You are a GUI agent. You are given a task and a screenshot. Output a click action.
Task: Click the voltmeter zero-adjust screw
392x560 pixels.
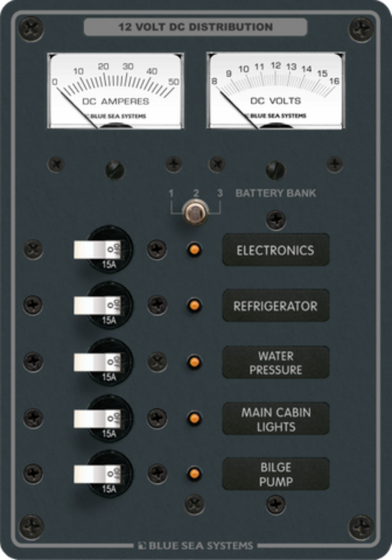[x=275, y=170]
